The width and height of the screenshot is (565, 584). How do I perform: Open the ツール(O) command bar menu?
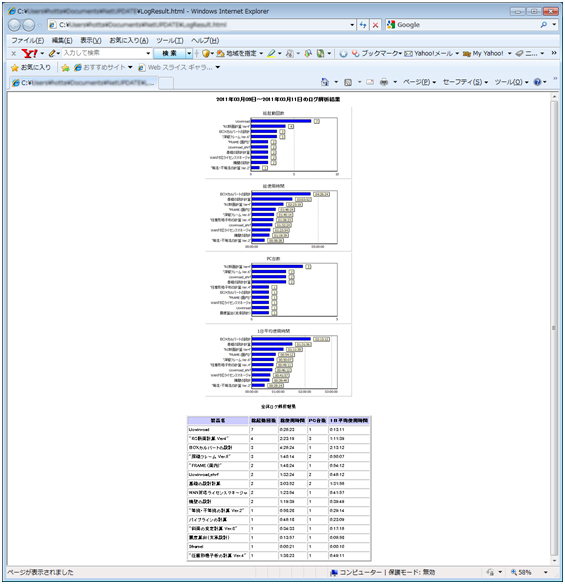click(511, 82)
